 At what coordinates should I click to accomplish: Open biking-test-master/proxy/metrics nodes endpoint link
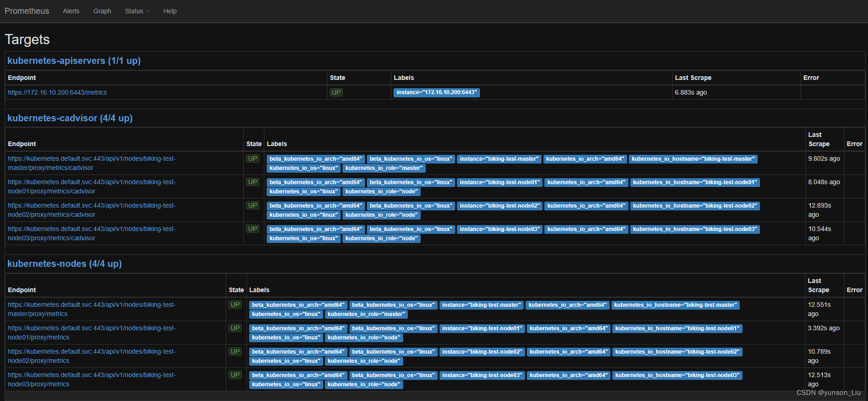pos(91,309)
